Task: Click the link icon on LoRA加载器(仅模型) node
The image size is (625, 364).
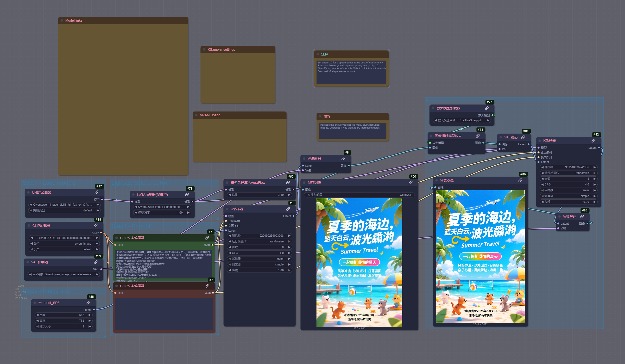Action: coord(187,195)
